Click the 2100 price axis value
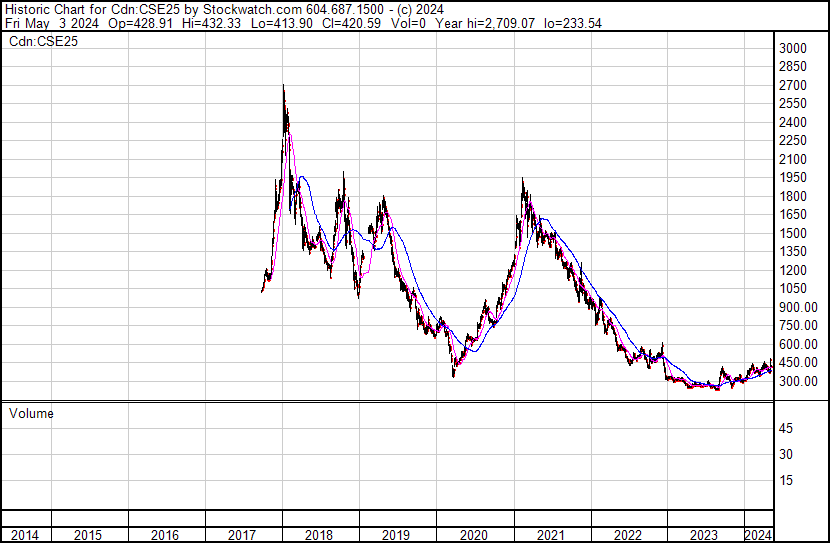 coord(793,159)
